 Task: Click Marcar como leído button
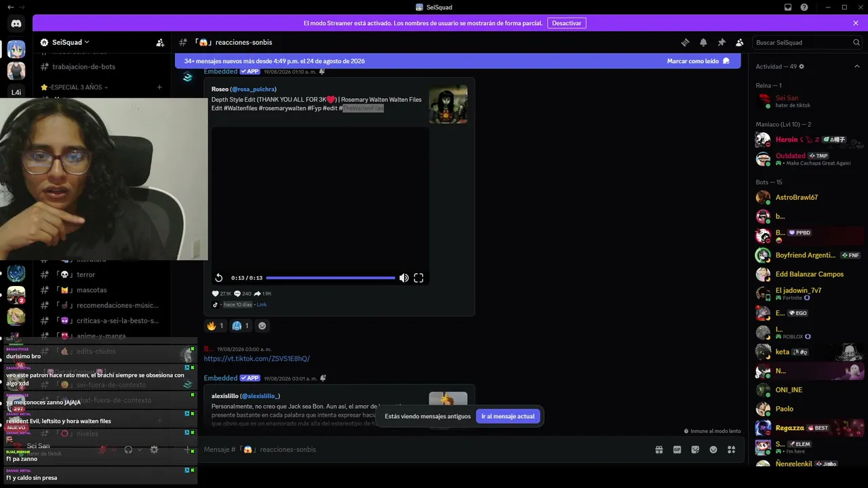[698, 61]
